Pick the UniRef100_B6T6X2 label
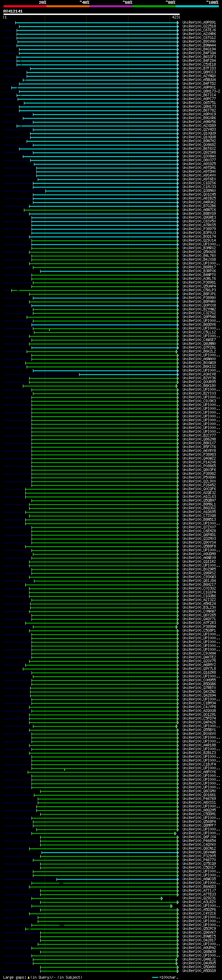 [x=199, y=149]
